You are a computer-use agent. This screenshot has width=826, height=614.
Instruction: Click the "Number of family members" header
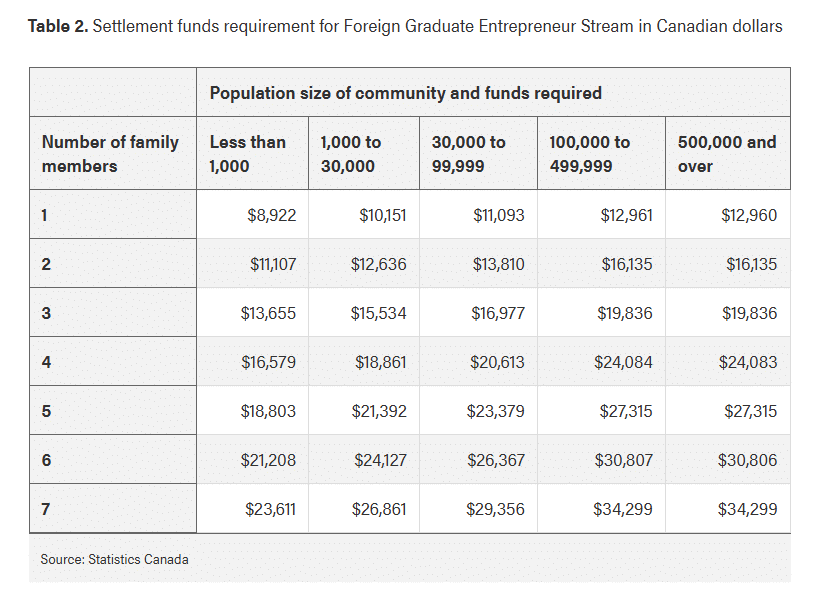coord(110,154)
